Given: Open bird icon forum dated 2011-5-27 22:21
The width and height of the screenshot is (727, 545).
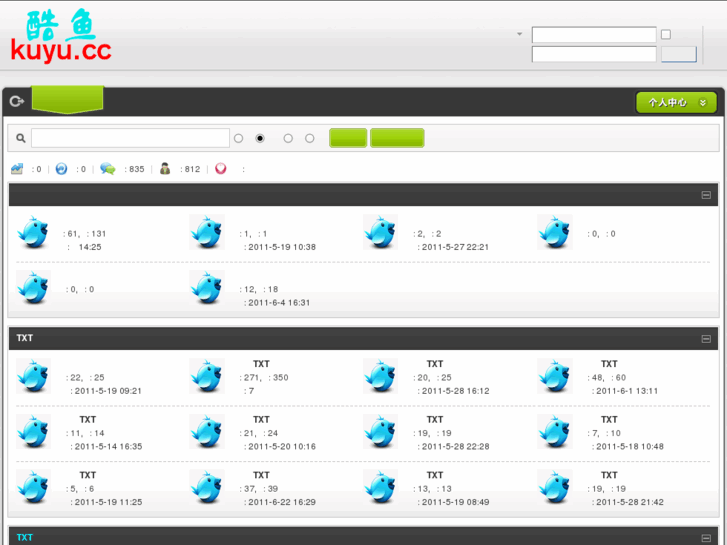Looking at the screenshot, I should pos(381,232).
